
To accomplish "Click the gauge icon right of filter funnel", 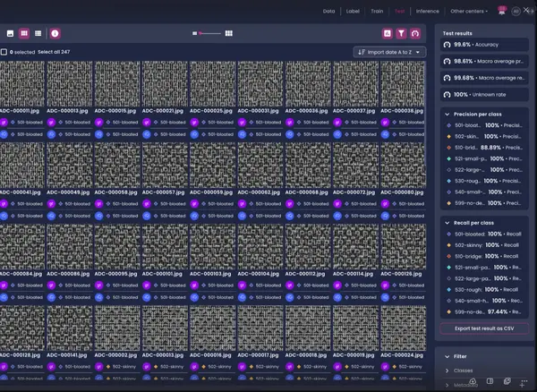I will coord(415,33).
